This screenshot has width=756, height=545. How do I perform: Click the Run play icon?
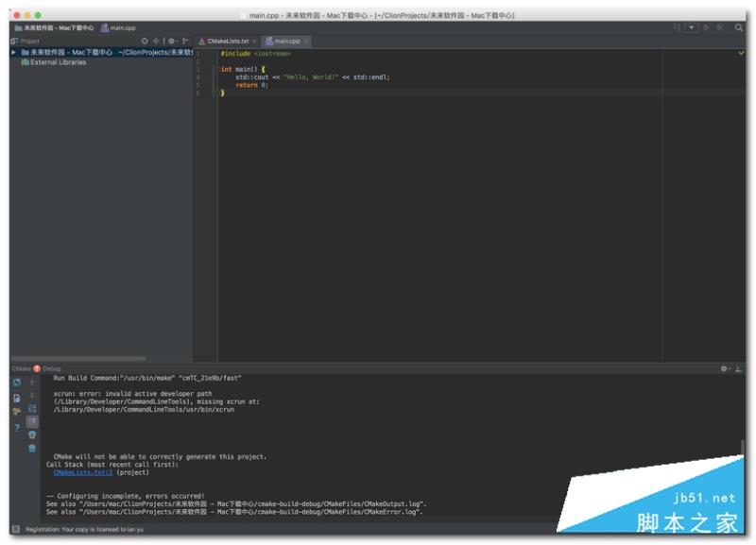tap(706, 27)
